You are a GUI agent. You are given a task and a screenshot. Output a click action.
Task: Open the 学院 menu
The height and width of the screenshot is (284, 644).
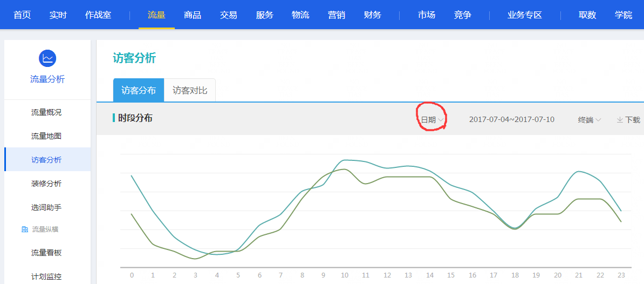point(624,15)
